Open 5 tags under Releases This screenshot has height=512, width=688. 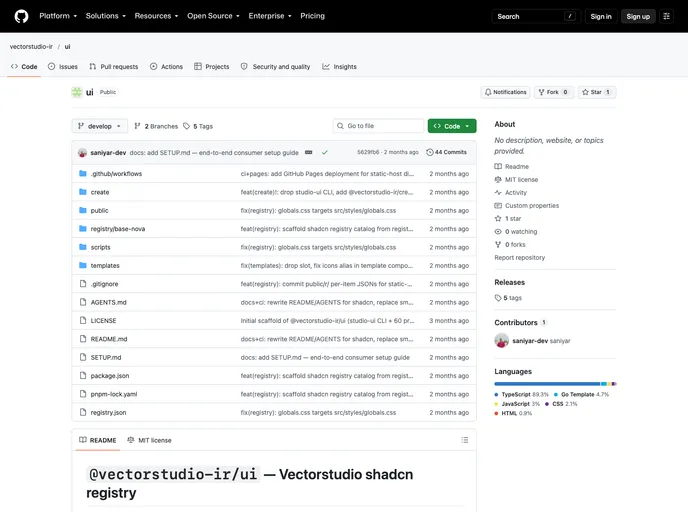(508, 298)
